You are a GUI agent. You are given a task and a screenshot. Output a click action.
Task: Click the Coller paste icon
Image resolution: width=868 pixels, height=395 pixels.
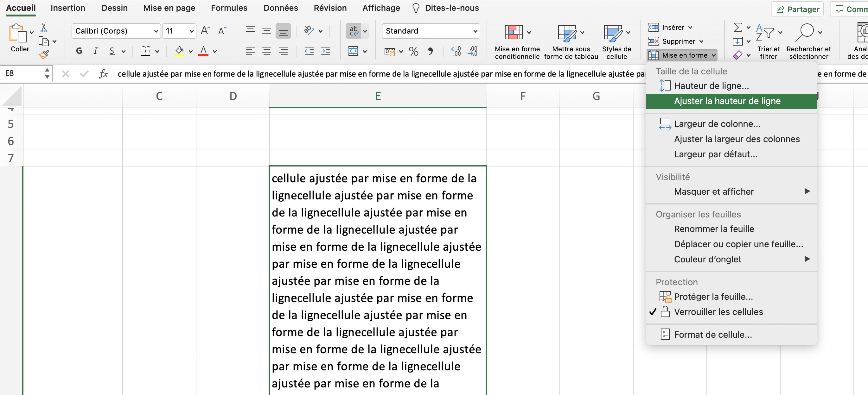17,34
